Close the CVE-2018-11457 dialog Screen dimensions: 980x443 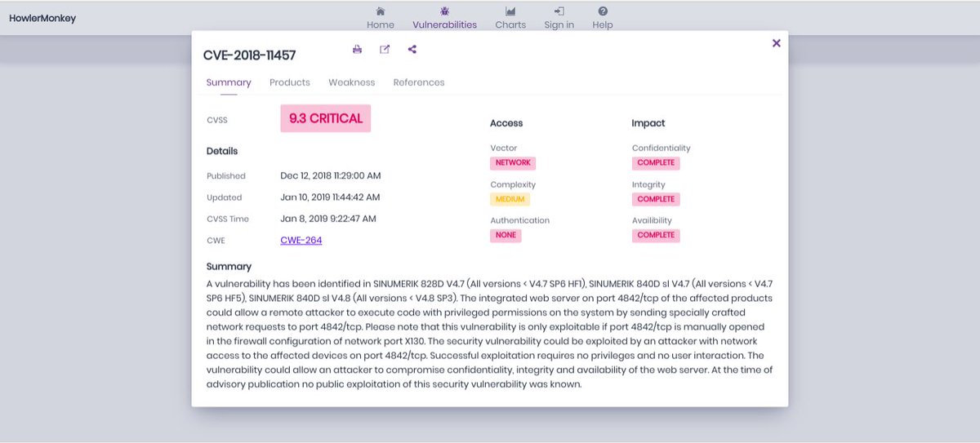click(x=776, y=43)
